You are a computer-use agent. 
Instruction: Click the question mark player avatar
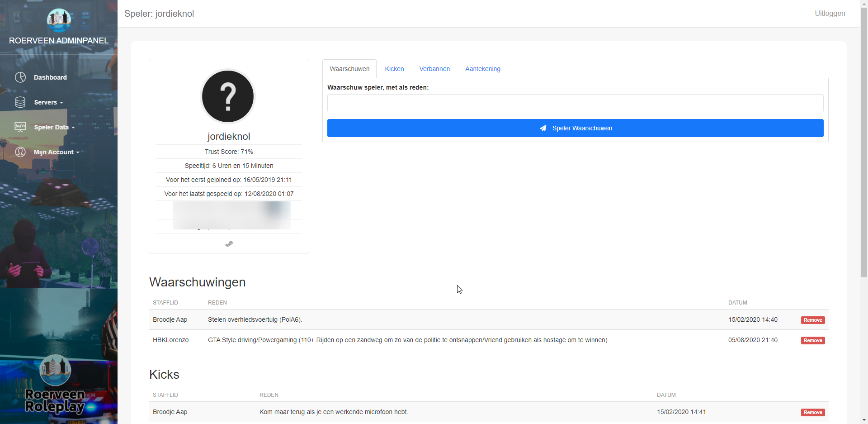(228, 96)
